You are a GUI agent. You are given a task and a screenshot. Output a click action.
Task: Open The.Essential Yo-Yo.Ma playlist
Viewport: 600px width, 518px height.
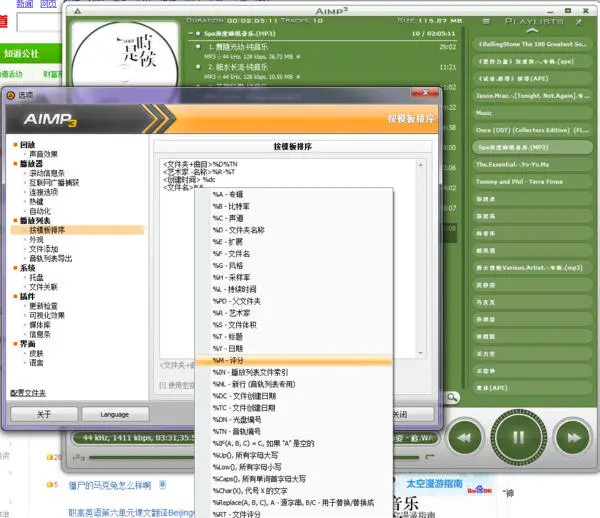tap(532, 165)
